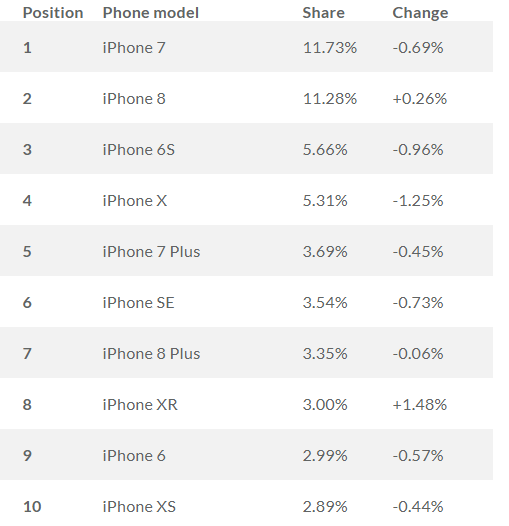Viewport: 509px width, 526px height.
Task: Click the iPhone XR entry
Action: pyautogui.click(x=140, y=405)
